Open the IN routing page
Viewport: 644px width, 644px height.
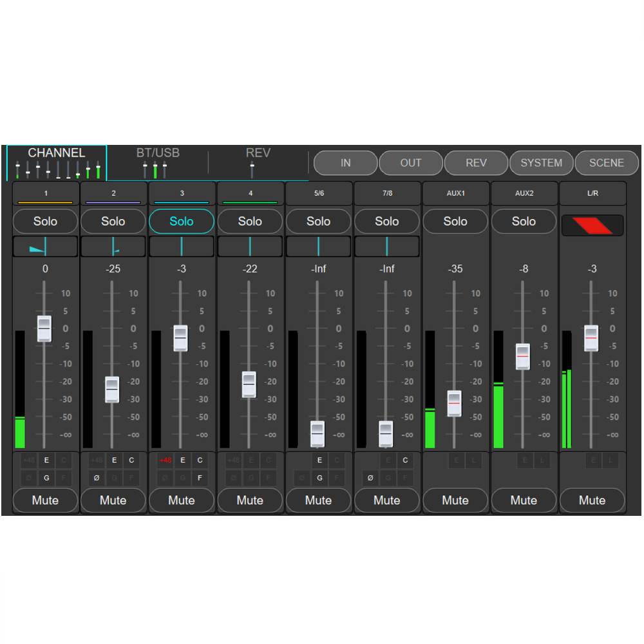tap(346, 163)
